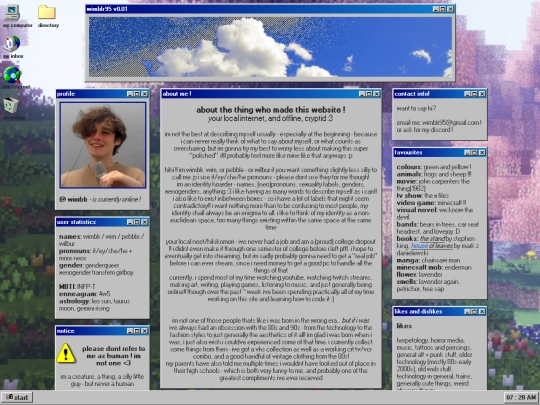
Task: Click the 'video game: minecraft' line in favourites
Action: [x=431, y=203]
